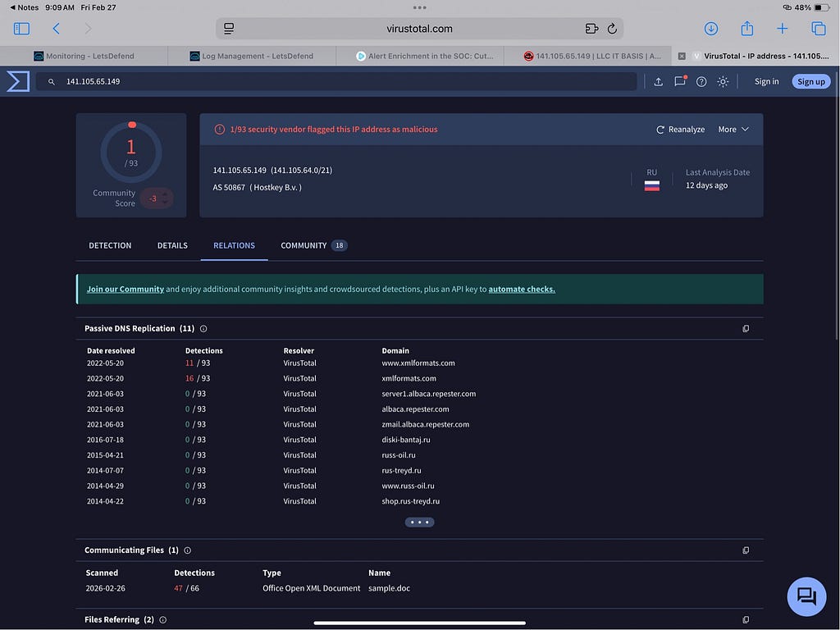Open the russ-oil.ru domain
Screen dimensions: 840x630
[x=399, y=455]
